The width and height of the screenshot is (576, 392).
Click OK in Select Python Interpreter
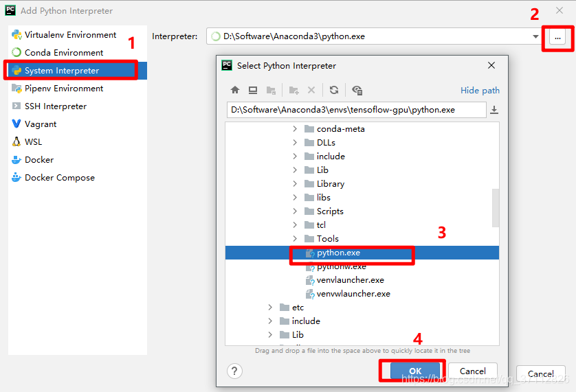pos(415,371)
